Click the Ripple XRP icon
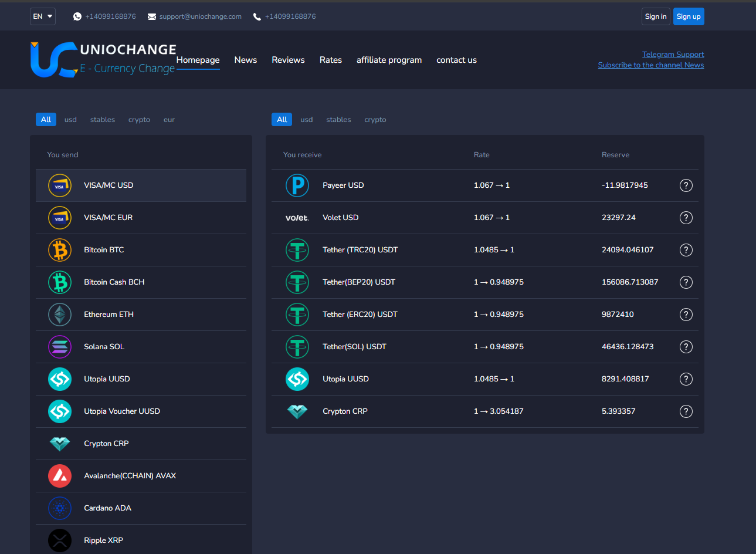756x554 pixels. 60,541
